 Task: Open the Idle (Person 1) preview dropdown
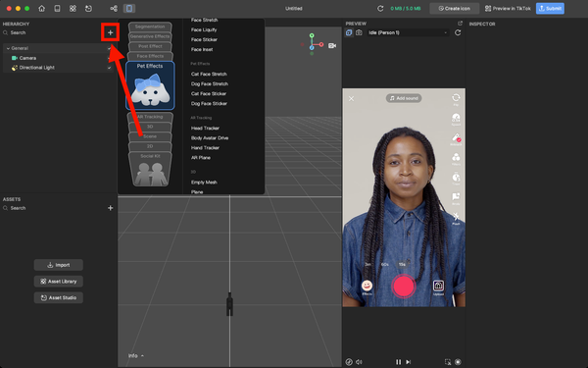coord(408,32)
